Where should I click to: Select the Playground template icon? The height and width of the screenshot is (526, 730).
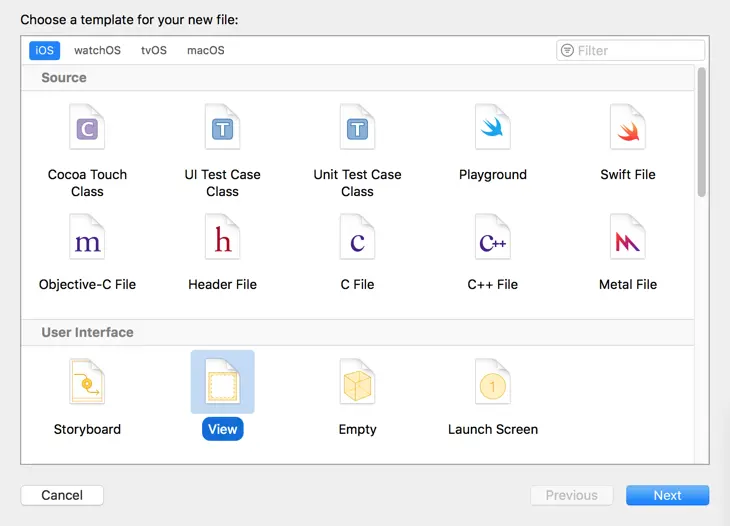492,129
